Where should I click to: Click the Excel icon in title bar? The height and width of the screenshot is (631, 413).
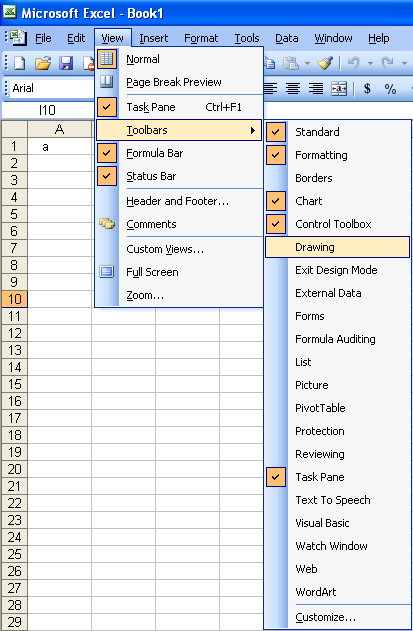10,12
